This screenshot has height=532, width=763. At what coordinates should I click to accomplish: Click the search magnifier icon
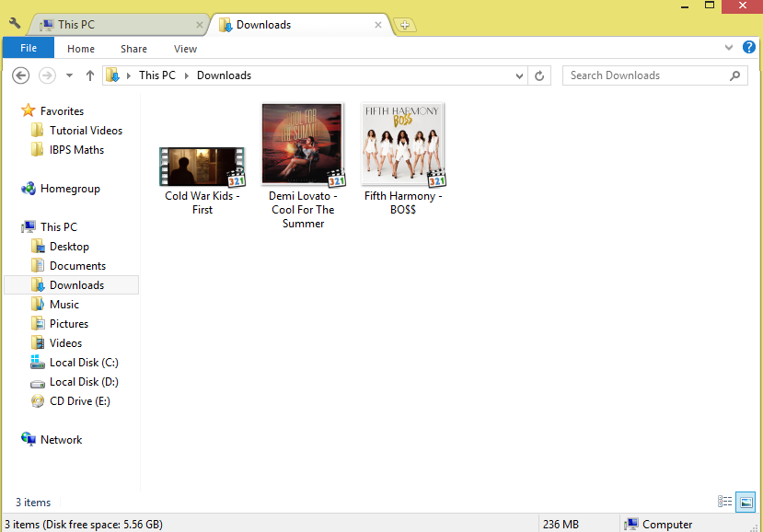[735, 75]
